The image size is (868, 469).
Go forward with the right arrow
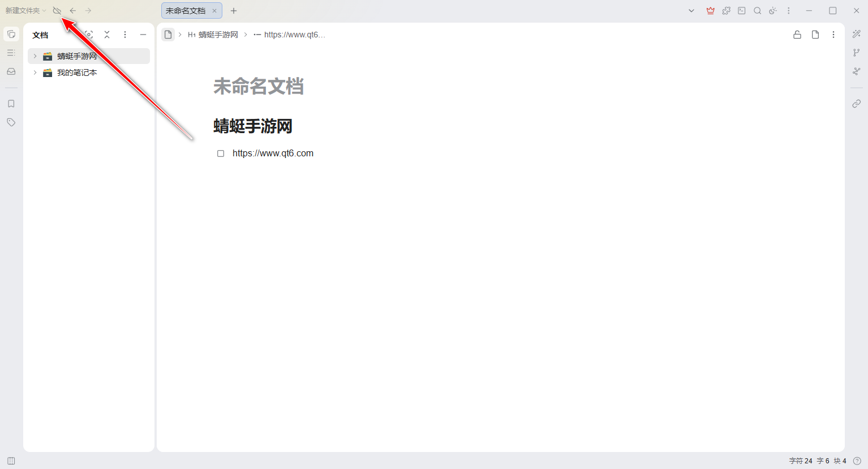(x=88, y=11)
